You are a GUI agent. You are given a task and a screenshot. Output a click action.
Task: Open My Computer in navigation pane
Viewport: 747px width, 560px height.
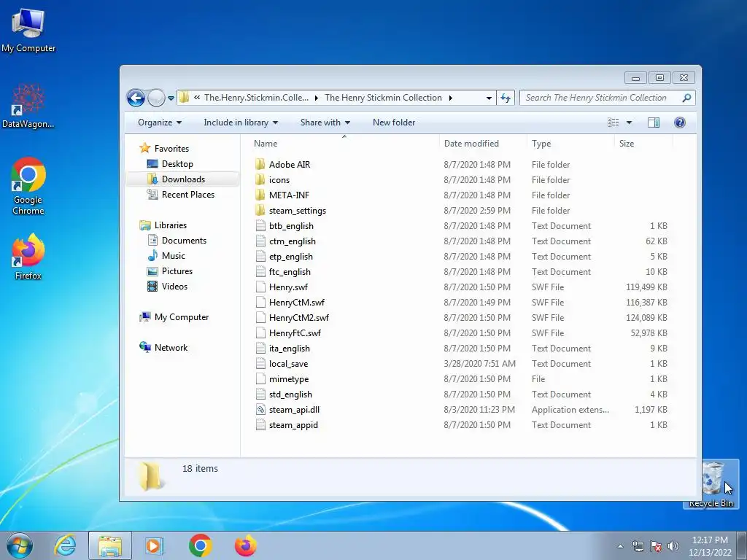181,317
